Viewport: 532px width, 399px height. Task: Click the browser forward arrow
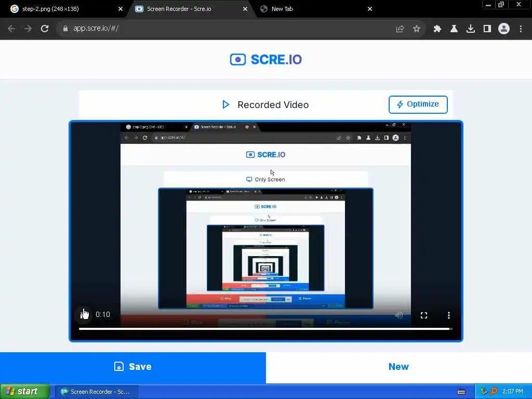[x=28, y=29]
